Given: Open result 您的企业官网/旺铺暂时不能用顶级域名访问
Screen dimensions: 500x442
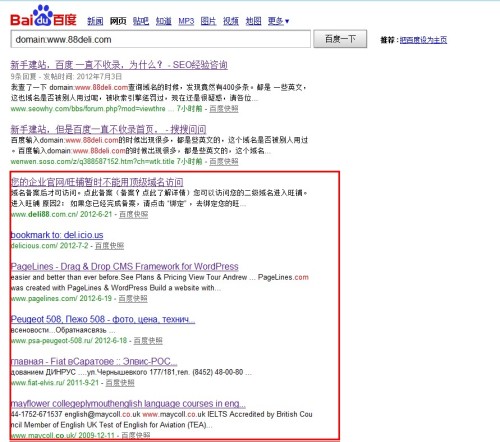Looking at the screenshot, I should [97, 182].
